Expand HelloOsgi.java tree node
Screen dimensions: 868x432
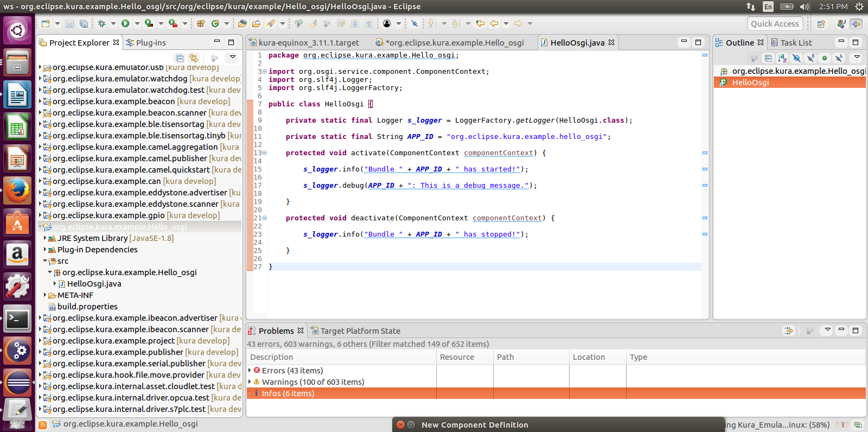(x=55, y=283)
